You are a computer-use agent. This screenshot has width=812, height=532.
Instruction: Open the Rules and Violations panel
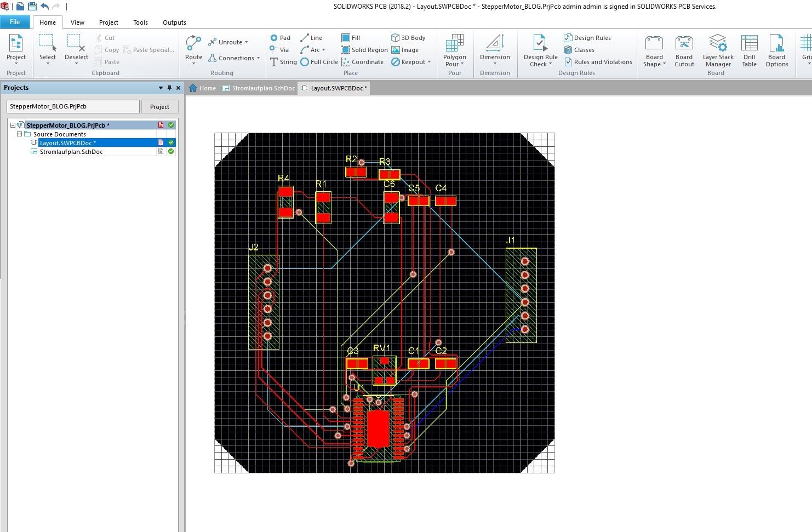pos(598,62)
